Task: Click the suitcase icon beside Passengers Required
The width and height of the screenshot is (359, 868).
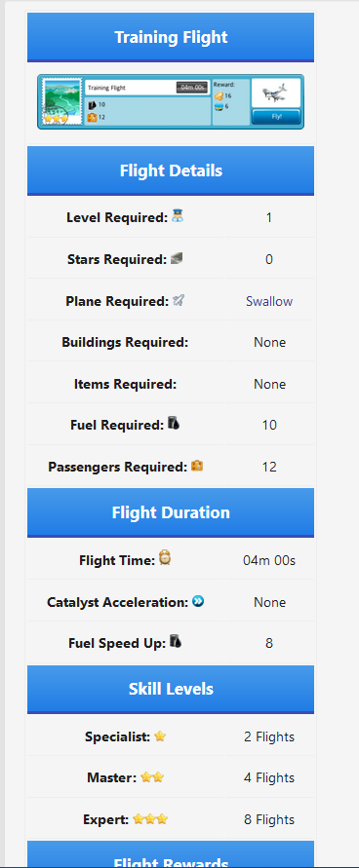Action: click(x=197, y=466)
